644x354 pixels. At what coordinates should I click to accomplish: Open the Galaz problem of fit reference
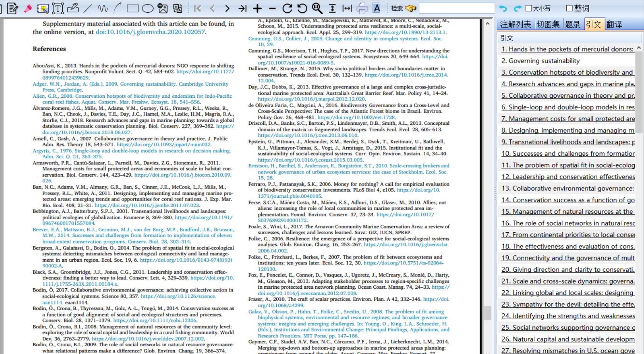(349, 323)
